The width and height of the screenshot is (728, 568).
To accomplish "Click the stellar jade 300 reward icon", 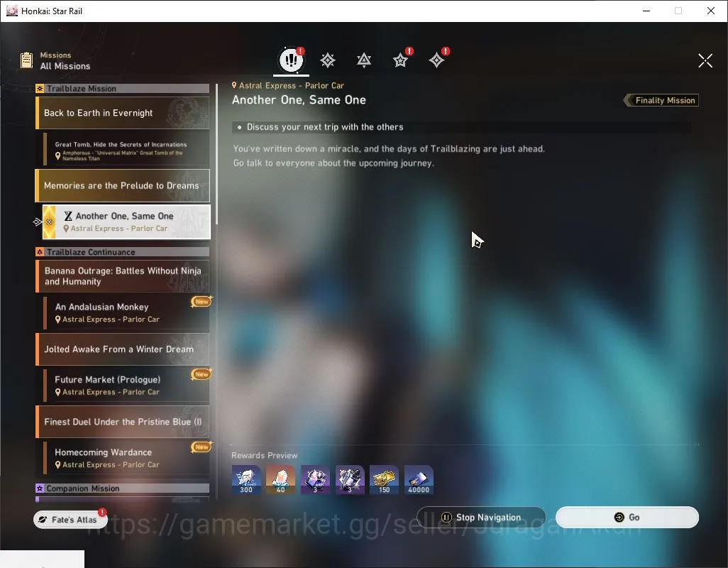I will tap(246, 479).
